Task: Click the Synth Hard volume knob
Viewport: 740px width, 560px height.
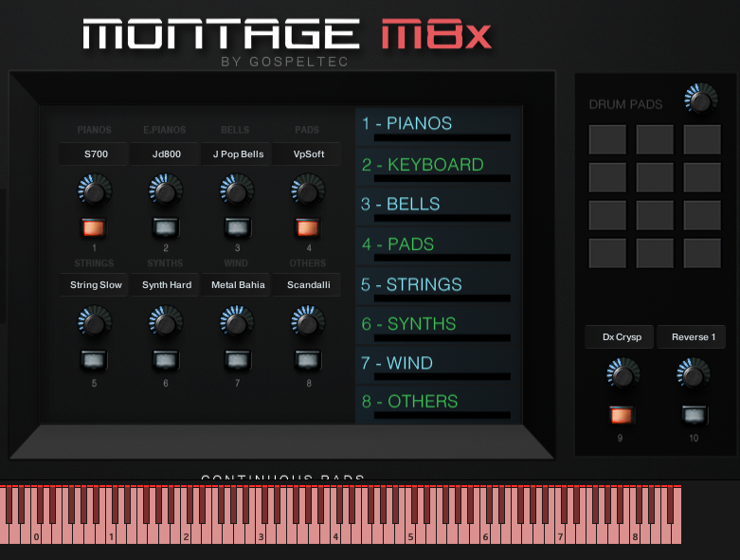Action: [166, 322]
